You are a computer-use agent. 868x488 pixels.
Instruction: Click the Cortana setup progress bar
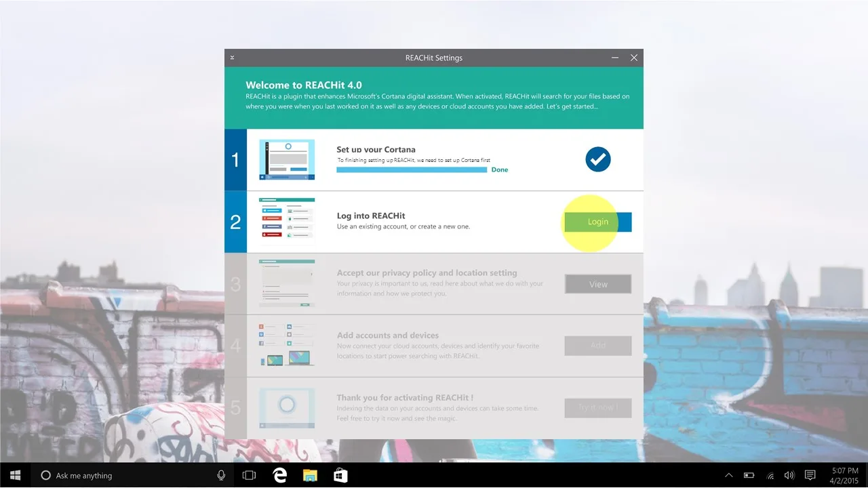click(x=412, y=169)
